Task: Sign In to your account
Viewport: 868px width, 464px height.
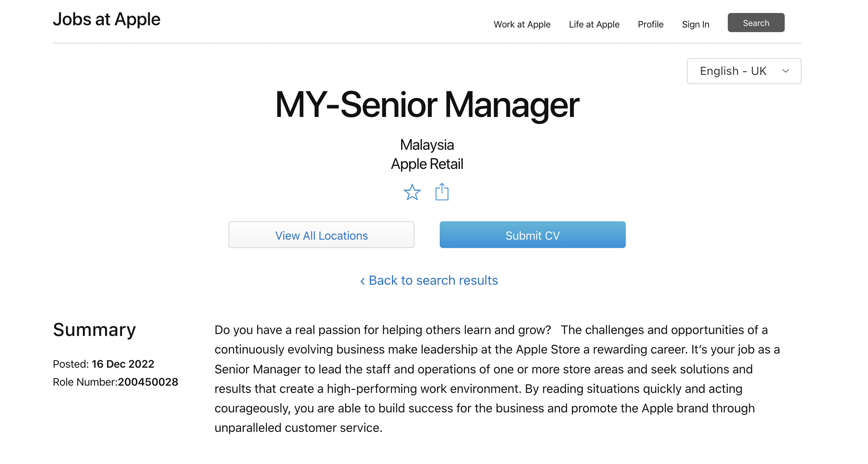Action: point(695,24)
